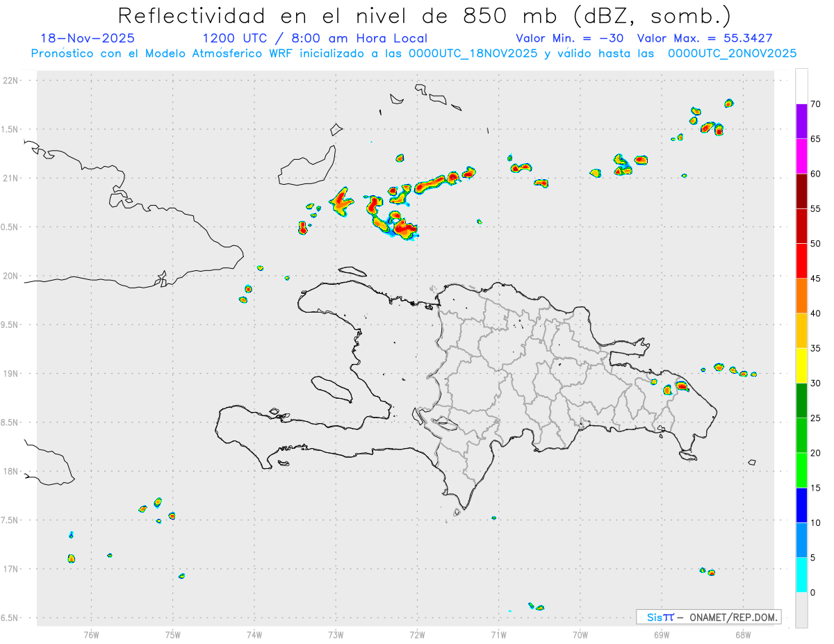Image resolution: width=834 pixels, height=644 pixels.
Task: Click the colorbar label '45'
Action: 815,279
